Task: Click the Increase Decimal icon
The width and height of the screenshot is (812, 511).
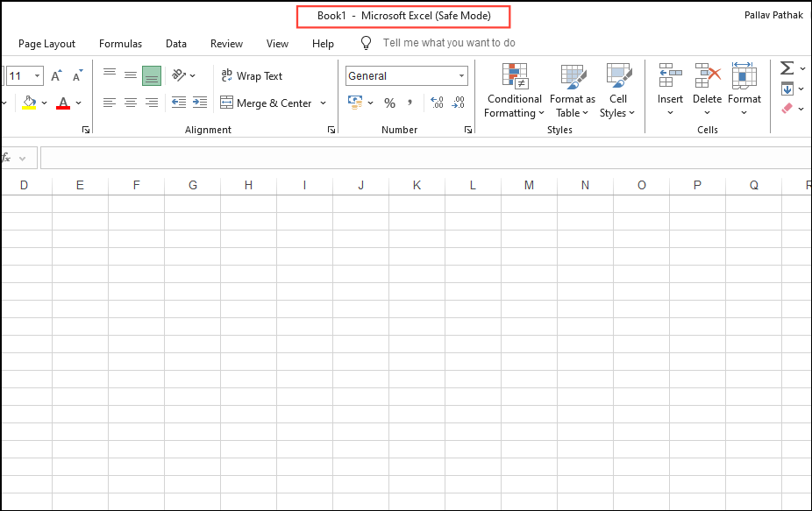Action: tap(436, 103)
